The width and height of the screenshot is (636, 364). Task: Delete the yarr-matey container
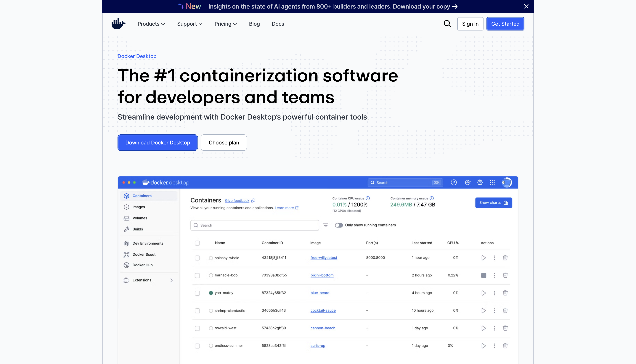click(x=505, y=293)
